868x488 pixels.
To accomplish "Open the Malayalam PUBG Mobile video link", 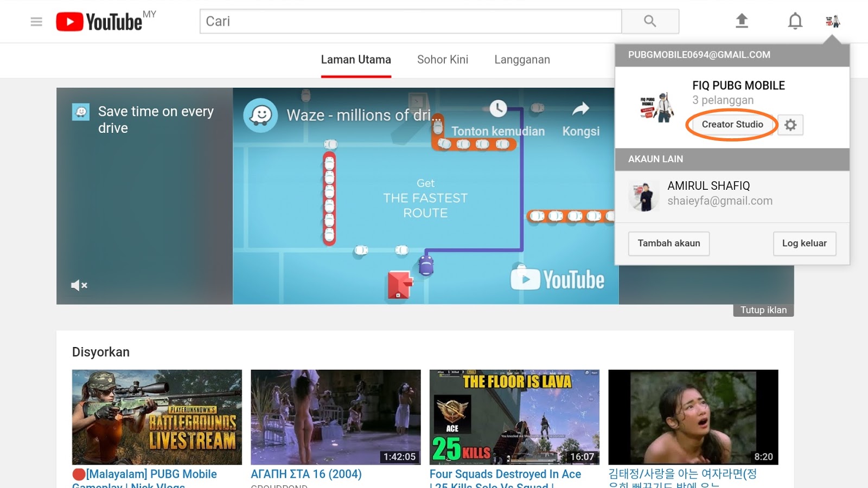I will point(145,477).
